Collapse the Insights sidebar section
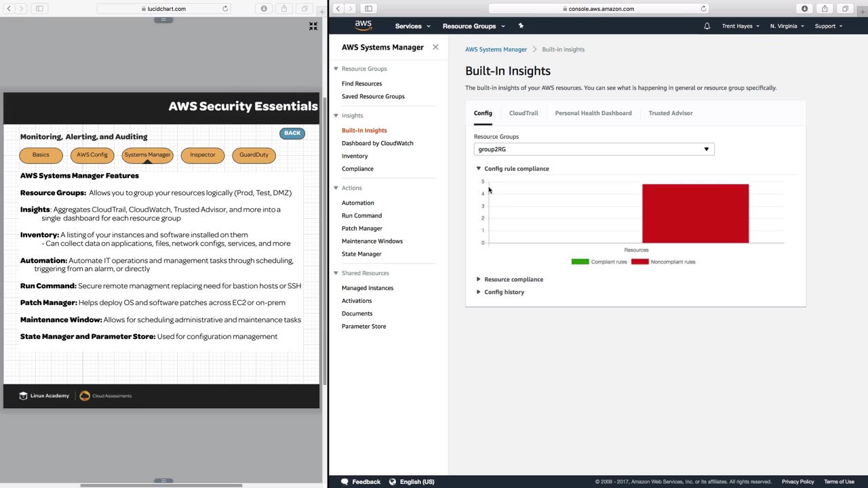 coord(336,115)
